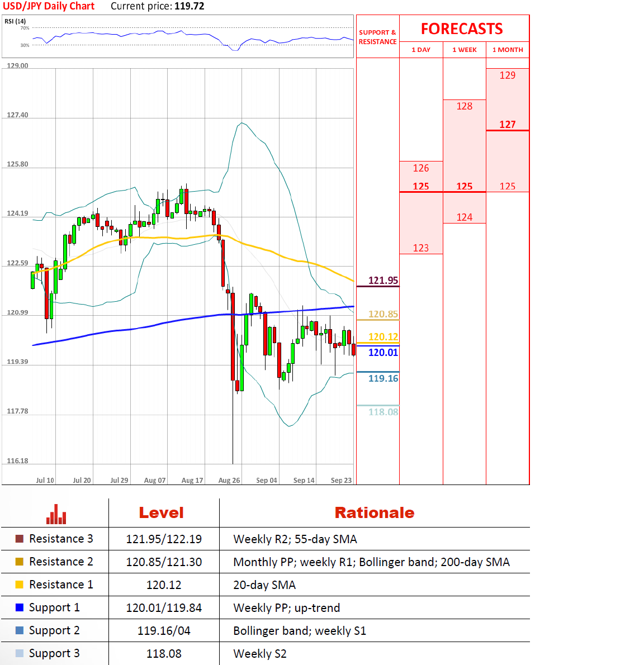Image resolution: width=644 pixels, height=665 pixels.
Task: Click the Support 1 blue color swatch
Action: pyautogui.click(x=19, y=607)
